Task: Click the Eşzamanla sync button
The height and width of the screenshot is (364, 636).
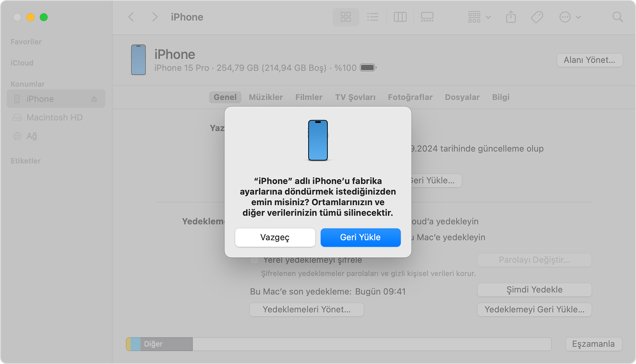Action: 593,344
